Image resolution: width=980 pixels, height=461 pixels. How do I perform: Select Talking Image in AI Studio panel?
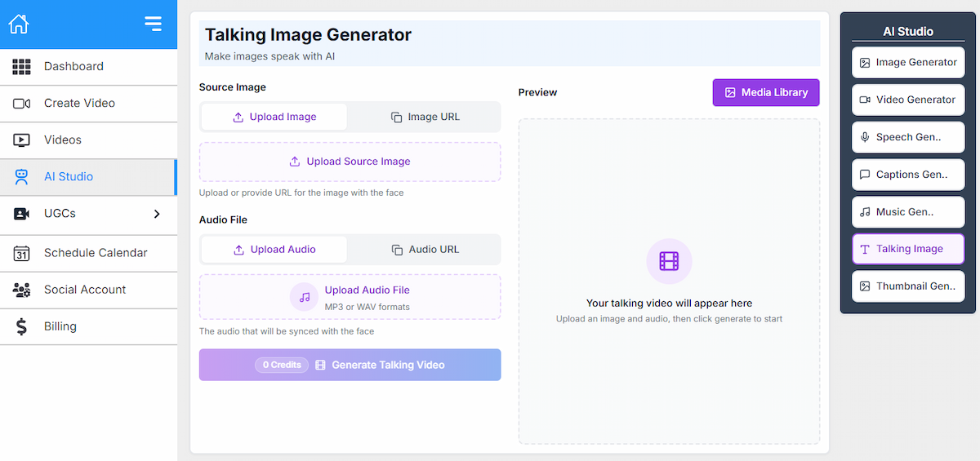click(x=908, y=250)
